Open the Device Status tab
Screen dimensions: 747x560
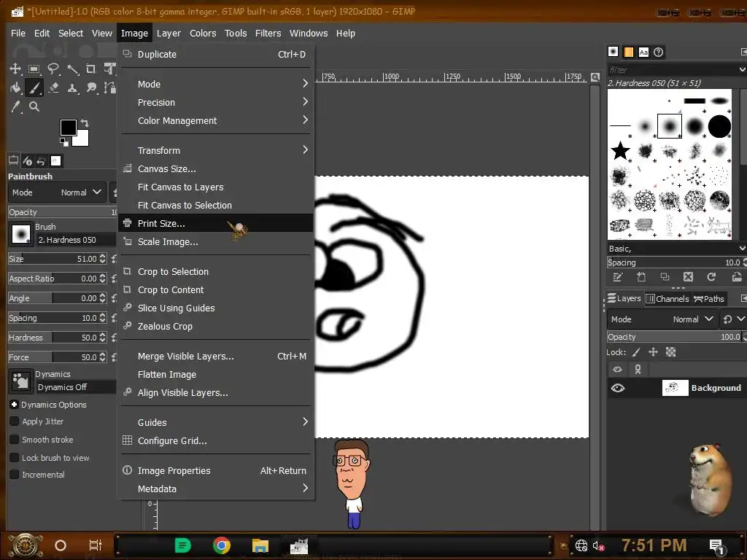click(28, 161)
